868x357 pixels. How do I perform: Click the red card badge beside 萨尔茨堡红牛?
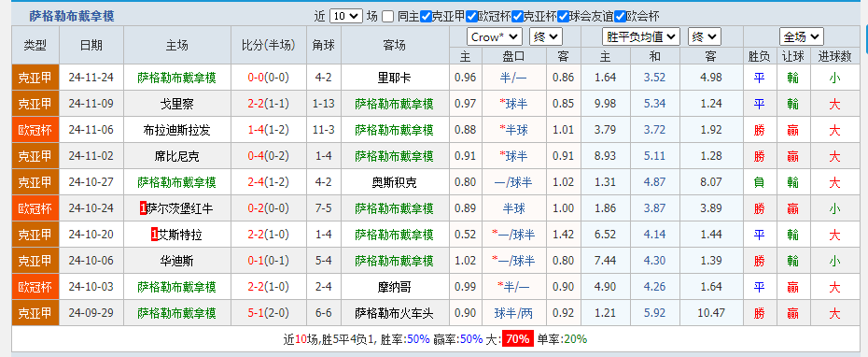tap(144, 209)
